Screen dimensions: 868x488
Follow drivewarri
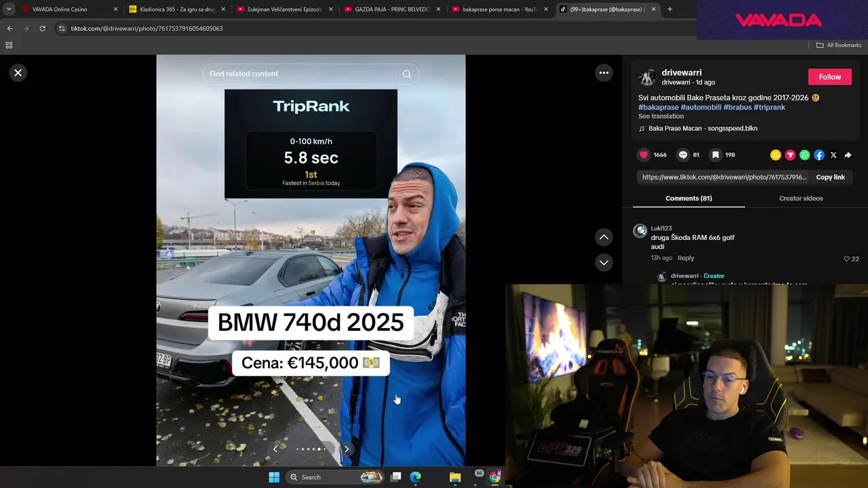829,77
